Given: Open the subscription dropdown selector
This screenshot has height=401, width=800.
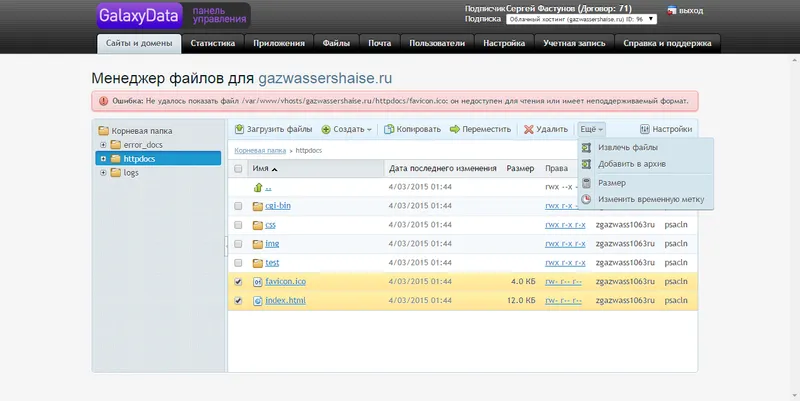Looking at the screenshot, I should [581, 19].
